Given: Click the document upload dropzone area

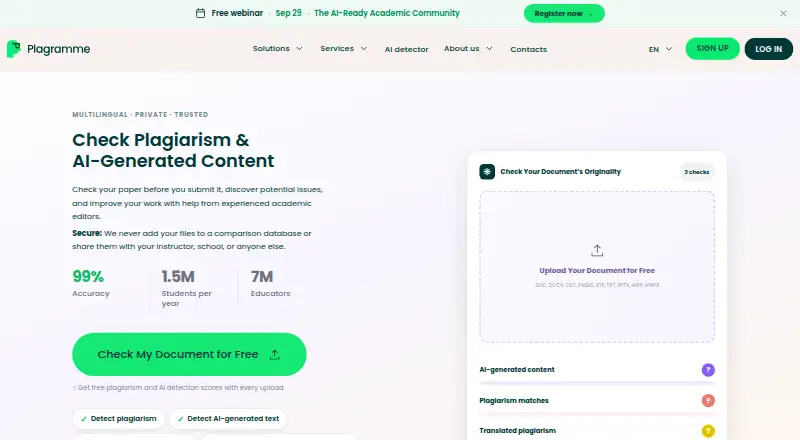Looking at the screenshot, I should pos(597,266).
